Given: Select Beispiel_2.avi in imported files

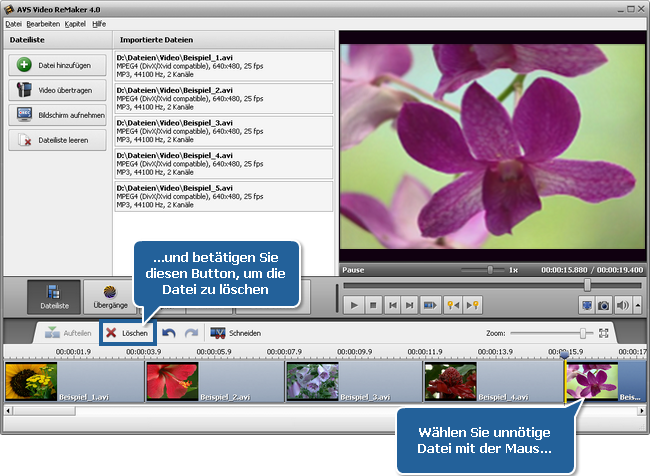Looking at the screenshot, I should pos(224,98).
